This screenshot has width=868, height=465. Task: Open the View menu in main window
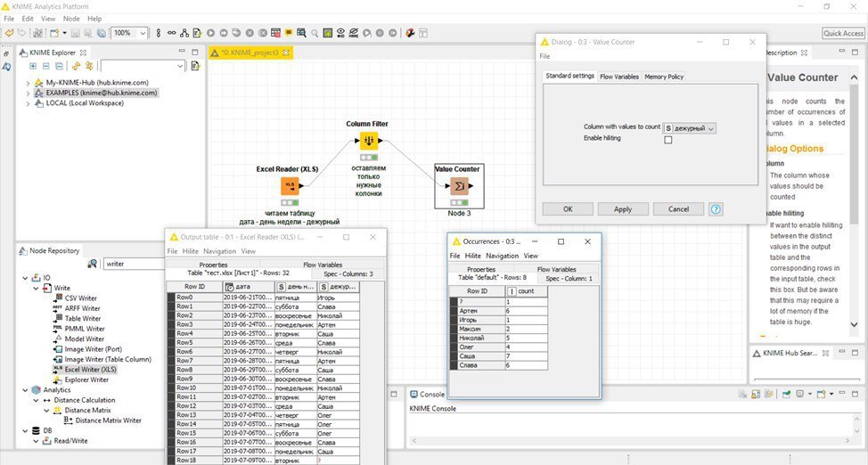[x=48, y=19]
